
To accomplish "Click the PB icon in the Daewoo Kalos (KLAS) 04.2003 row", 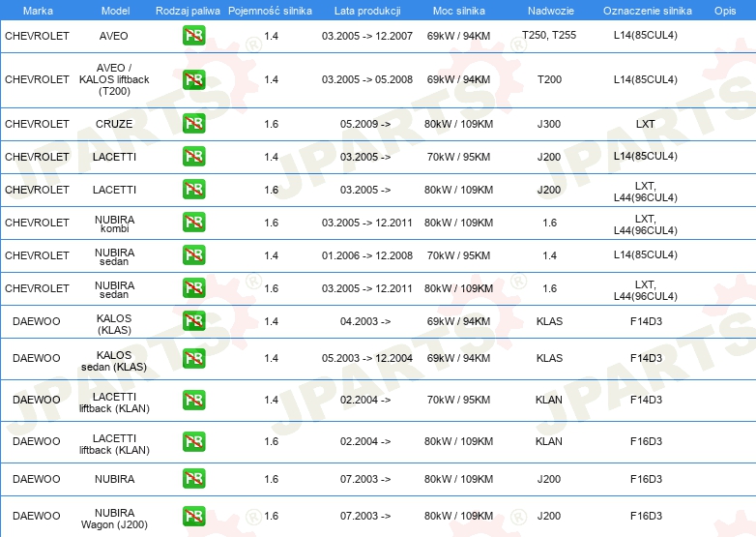I will coord(193,321).
